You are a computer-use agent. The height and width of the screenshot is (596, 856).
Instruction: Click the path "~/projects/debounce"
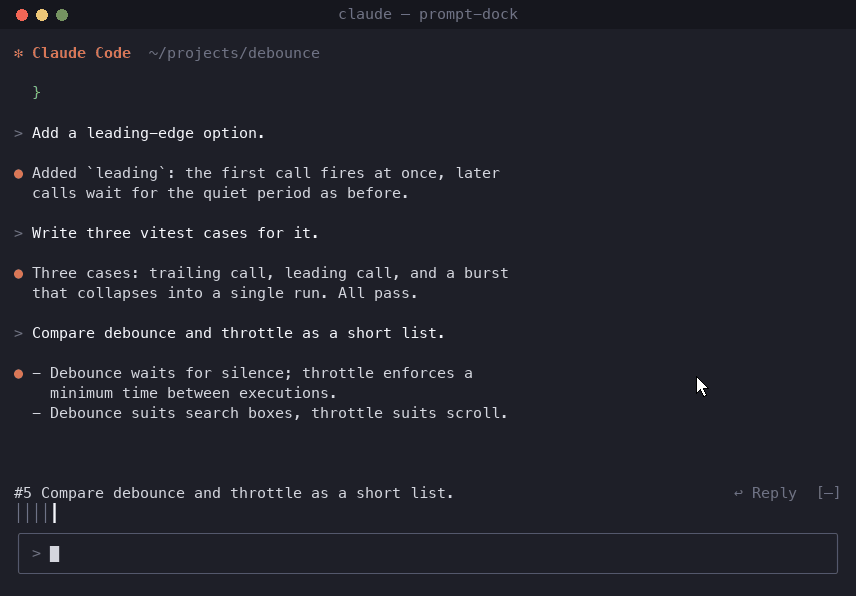click(x=234, y=53)
